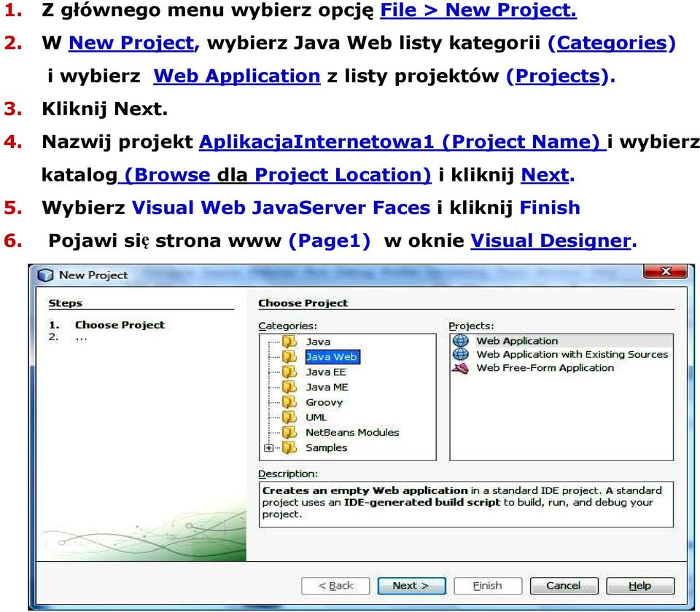Image resolution: width=700 pixels, height=612 pixels.
Task: Choose Web Application with Existing Sources
Action: pyautogui.click(x=572, y=354)
